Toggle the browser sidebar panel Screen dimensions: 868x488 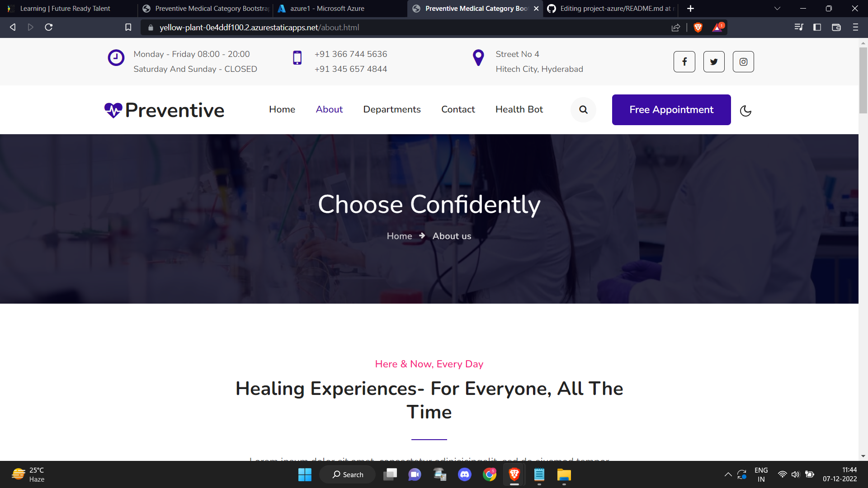coord(817,28)
